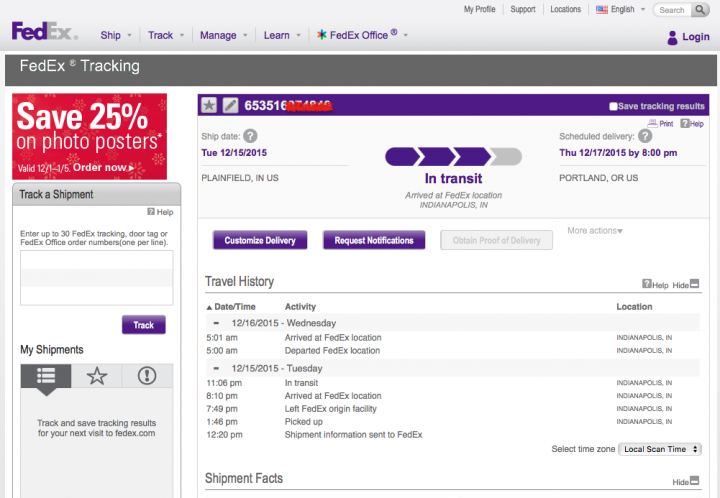Select the My Shipments starred watch list tab
Screen dimensions: 720x498
[97, 376]
